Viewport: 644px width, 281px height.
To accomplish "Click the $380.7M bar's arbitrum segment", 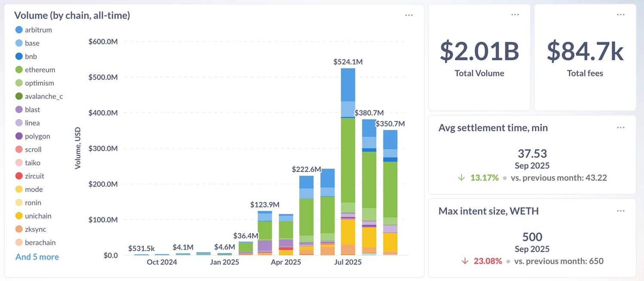I will click(x=369, y=128).
